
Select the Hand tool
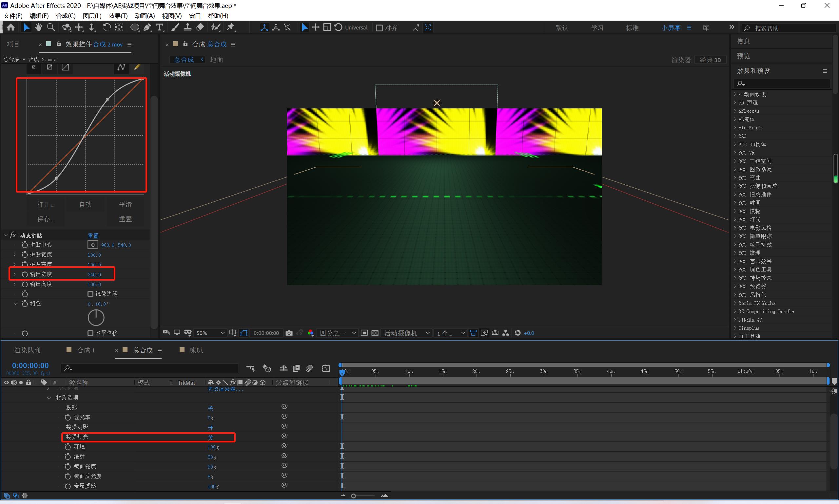(x=38, y=28)
